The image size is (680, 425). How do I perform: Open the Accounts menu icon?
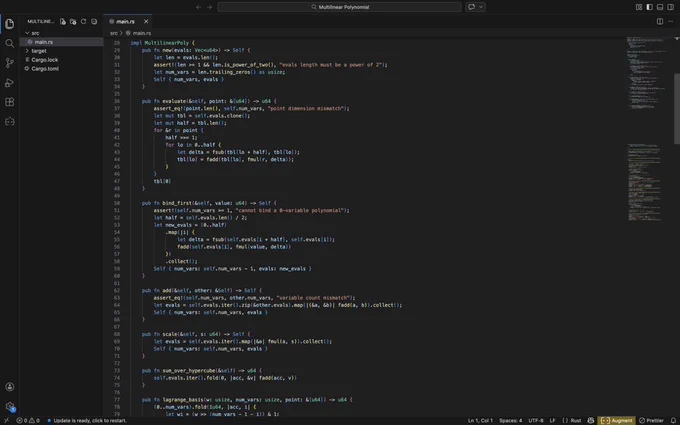pos(10,386)
